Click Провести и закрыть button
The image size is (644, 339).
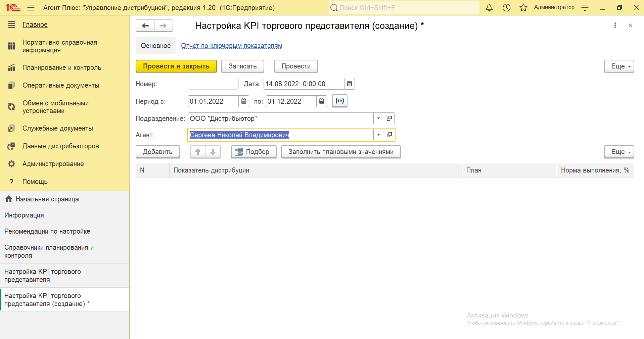[176, 66]
